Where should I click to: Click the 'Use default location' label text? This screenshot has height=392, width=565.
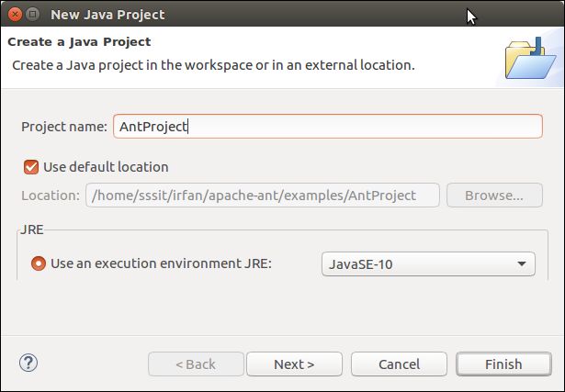pos(106,167)
